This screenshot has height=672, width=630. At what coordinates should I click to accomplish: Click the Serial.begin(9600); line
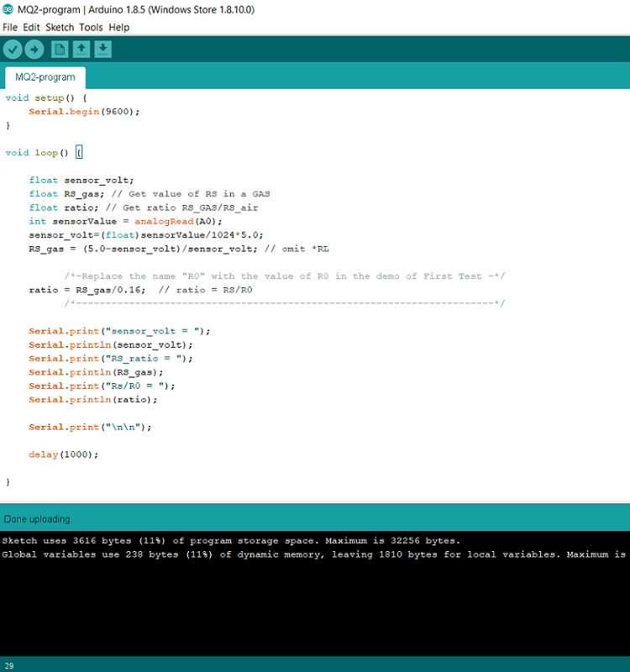[x=84, y=112]
